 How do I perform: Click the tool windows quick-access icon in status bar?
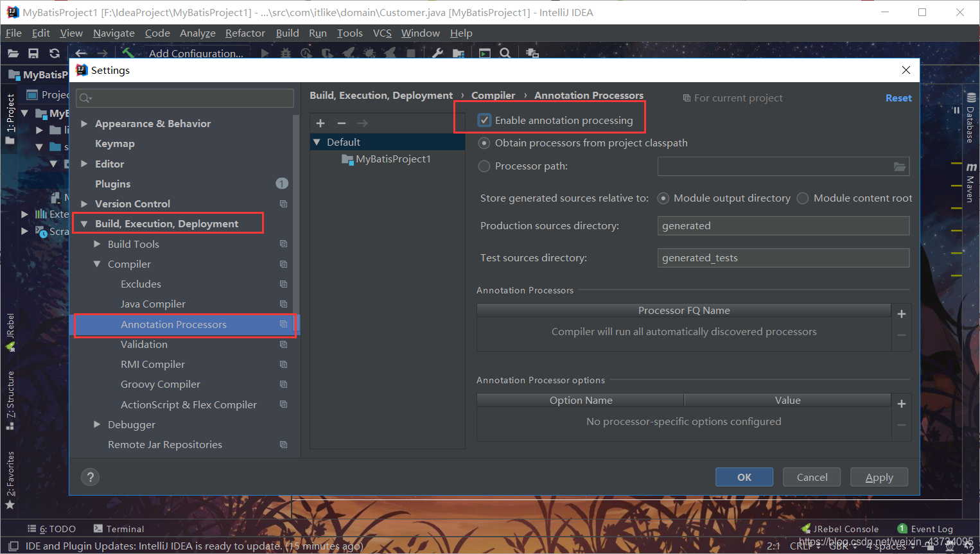click(x=13, y=546)
